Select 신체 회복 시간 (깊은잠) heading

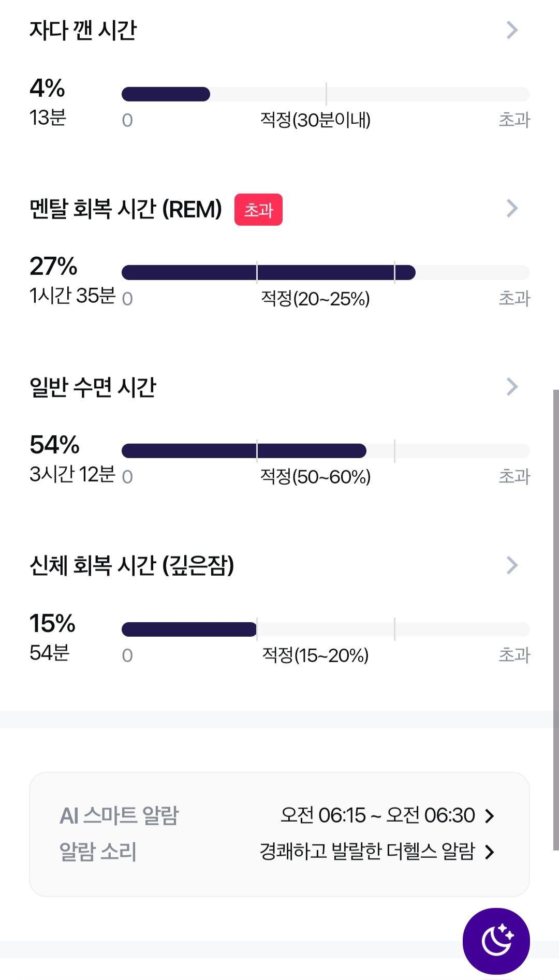point(132,565)
